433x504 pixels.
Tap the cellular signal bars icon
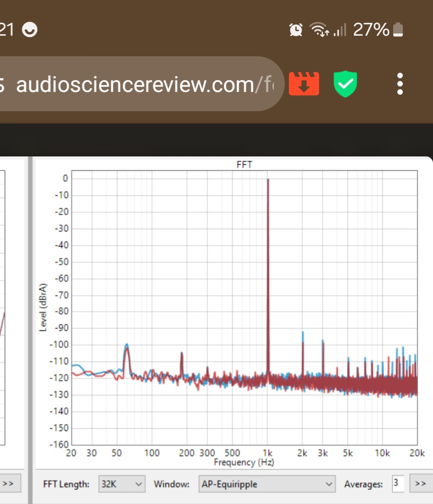click(340, 30)
